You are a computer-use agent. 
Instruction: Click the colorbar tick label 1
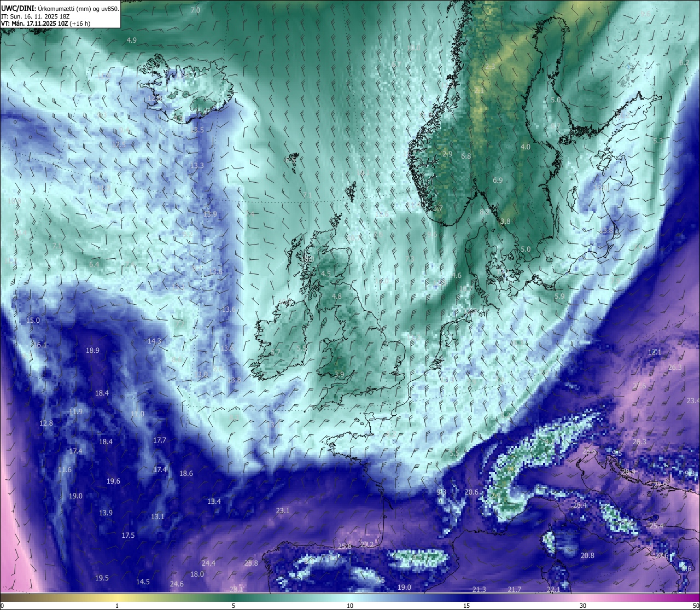pyautogui.click(x=117, y=606)
